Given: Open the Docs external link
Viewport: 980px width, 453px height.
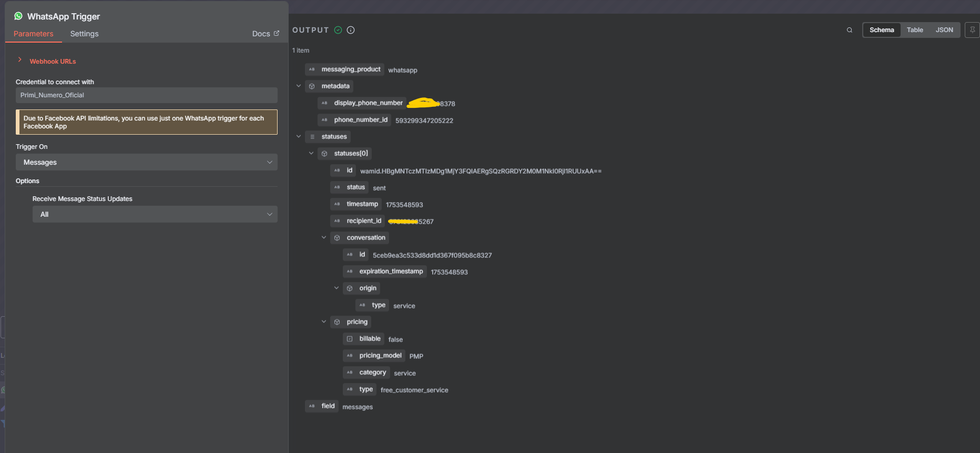Looking at the screenshot, I should click(266, 34).
